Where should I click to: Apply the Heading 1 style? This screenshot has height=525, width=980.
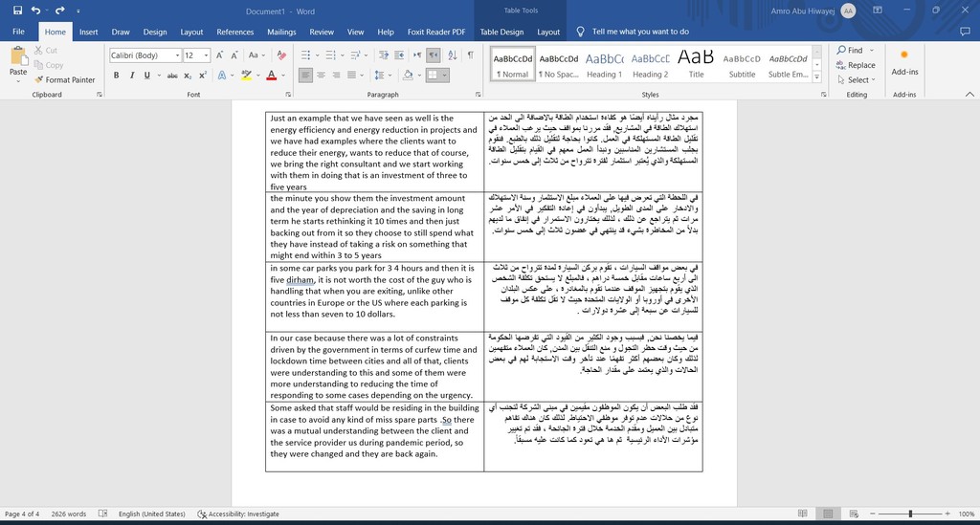tap(605, 64)
